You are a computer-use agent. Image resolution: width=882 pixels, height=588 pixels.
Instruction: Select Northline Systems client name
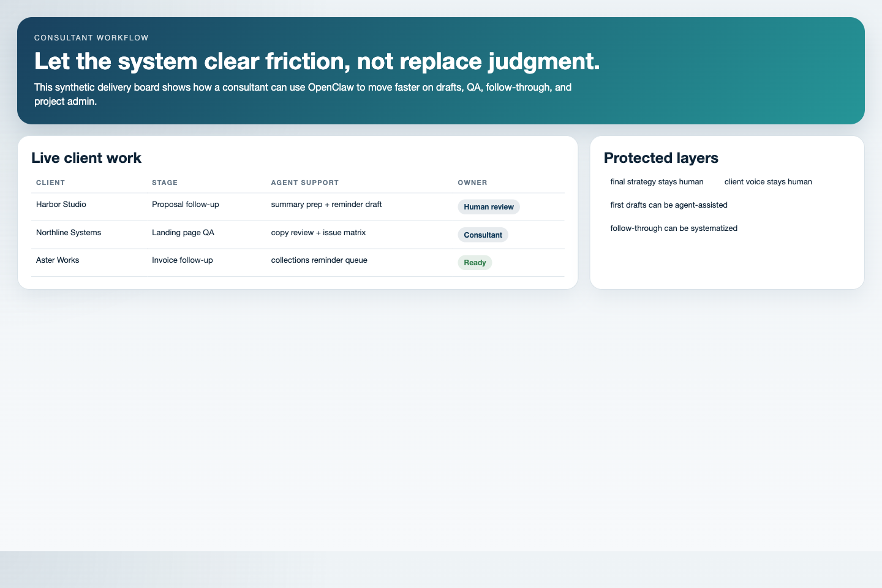[x=69, y=233]
